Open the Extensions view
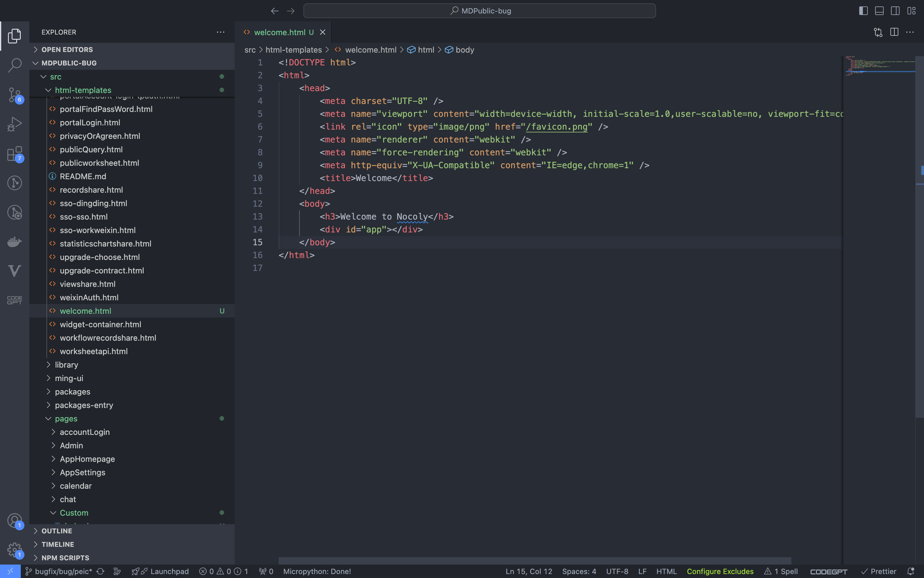This screenshot has width=924, height=578. point(14,153)
